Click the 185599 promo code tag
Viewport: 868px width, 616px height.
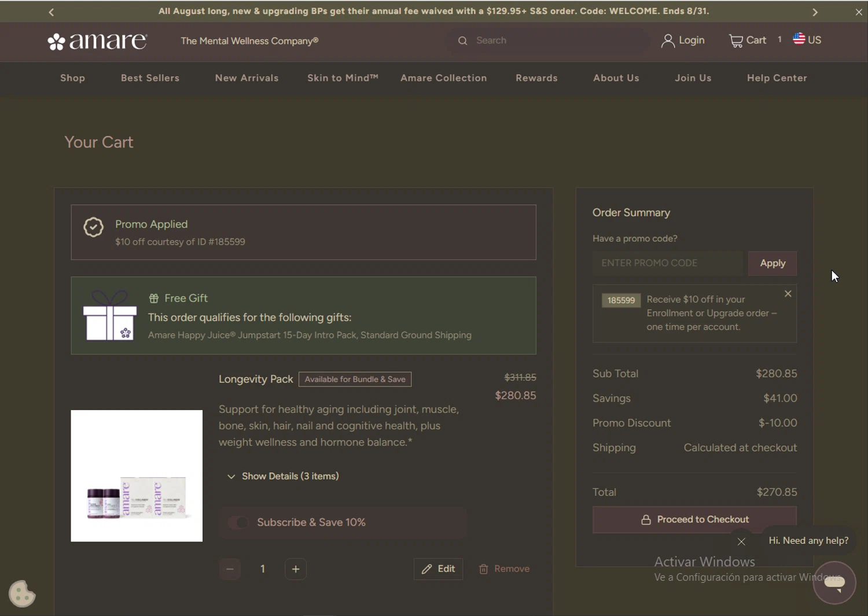click(x=621, y=301)
